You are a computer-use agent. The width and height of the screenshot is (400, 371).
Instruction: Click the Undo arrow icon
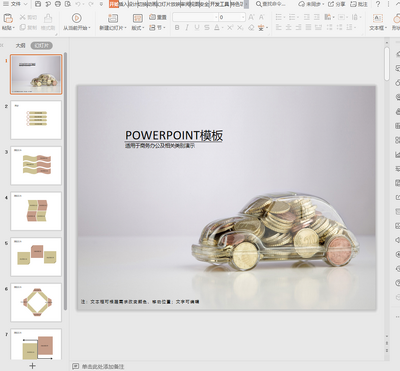tap(78, 4)
